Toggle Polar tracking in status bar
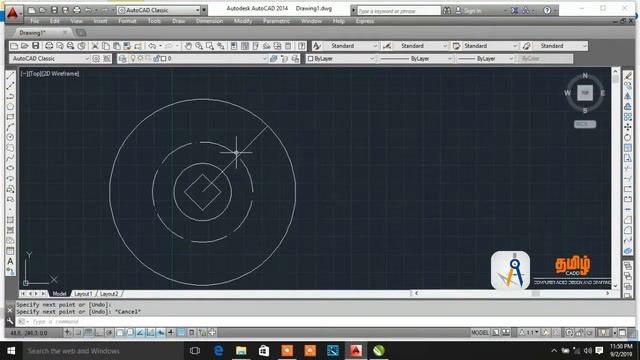 [109, 333]
